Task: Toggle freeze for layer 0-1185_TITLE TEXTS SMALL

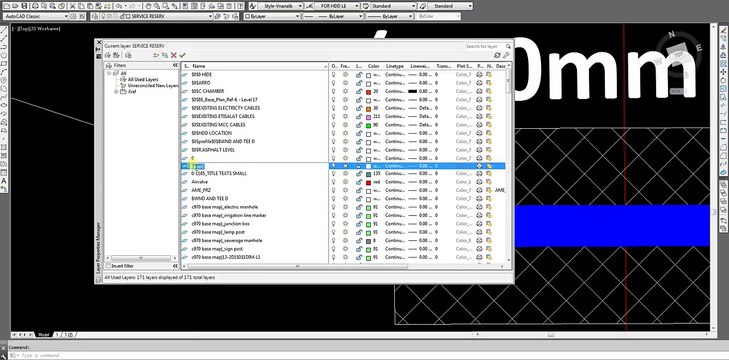Action: click(x=345, y=173)
